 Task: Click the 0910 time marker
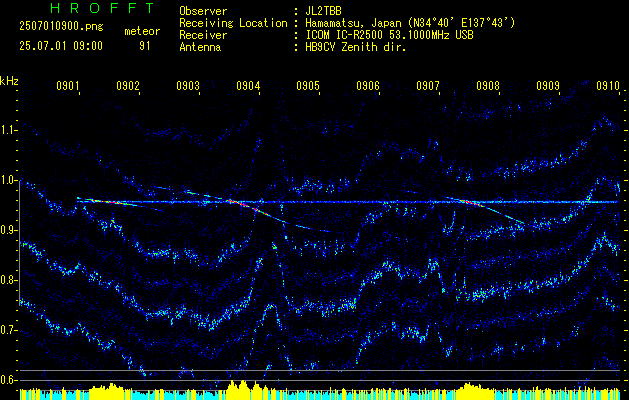click(607, 85)
